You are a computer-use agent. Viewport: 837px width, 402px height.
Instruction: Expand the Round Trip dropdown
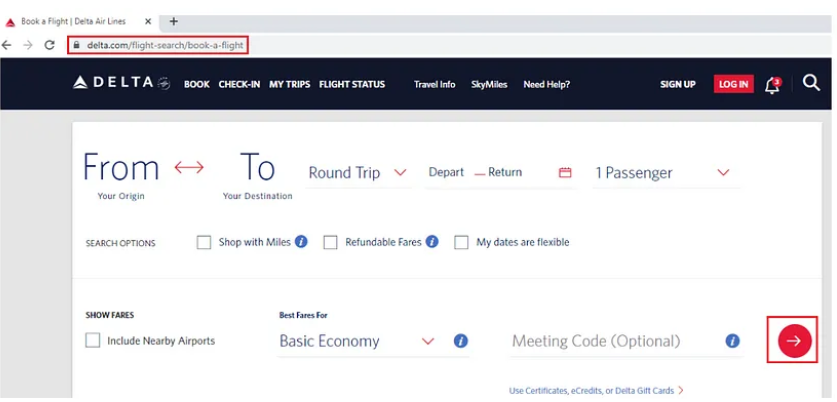tap(358, 173)
